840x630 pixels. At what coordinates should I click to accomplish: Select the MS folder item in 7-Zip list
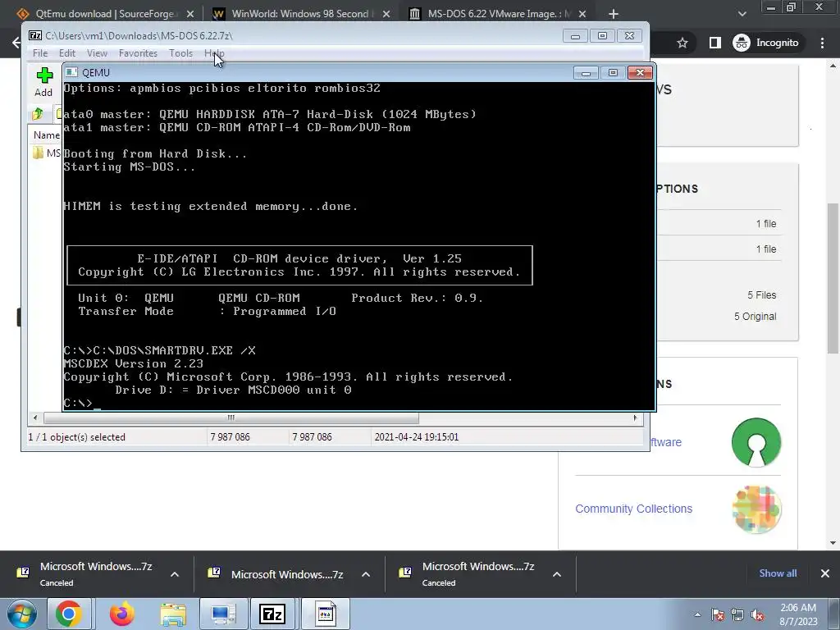46,153
